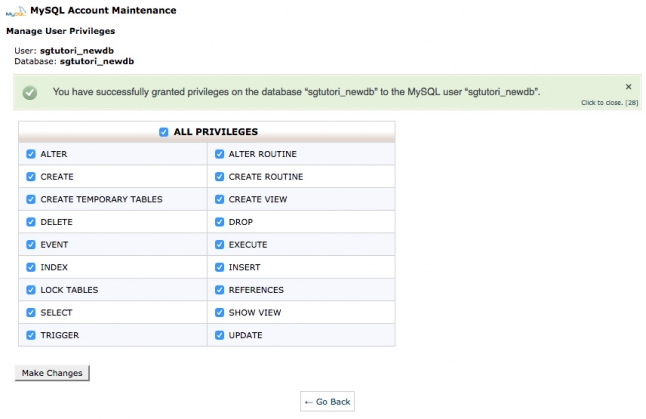Uncheck the DROP privilege checkbox
This screenshot has height=419, width=646.
click(219, 222)
